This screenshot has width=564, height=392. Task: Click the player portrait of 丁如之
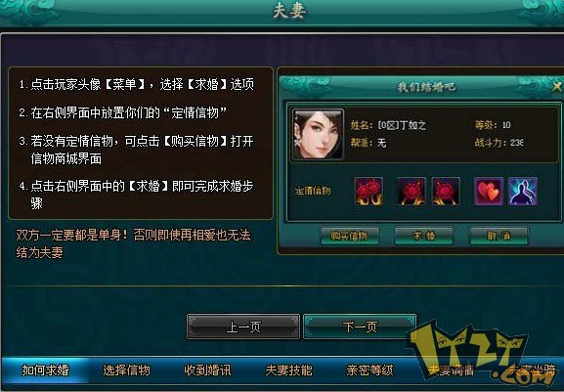[318, 135]
